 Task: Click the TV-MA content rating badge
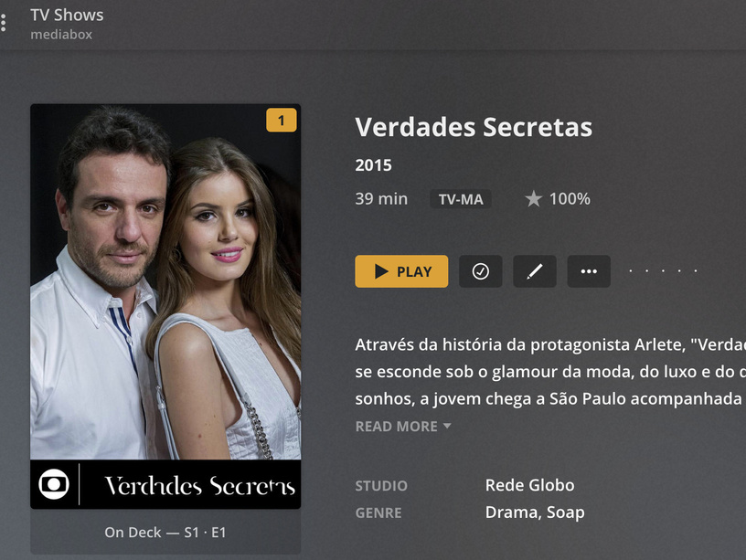[x=461, y=199]
